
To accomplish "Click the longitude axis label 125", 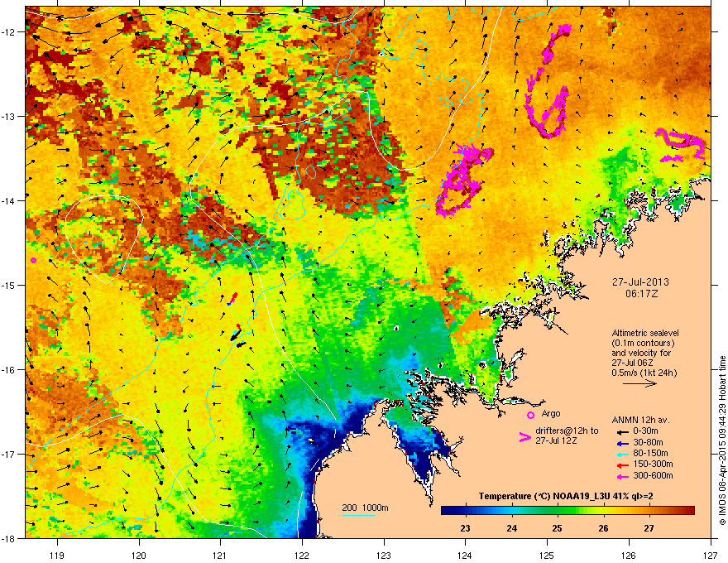I will click(x=547, y=555).
